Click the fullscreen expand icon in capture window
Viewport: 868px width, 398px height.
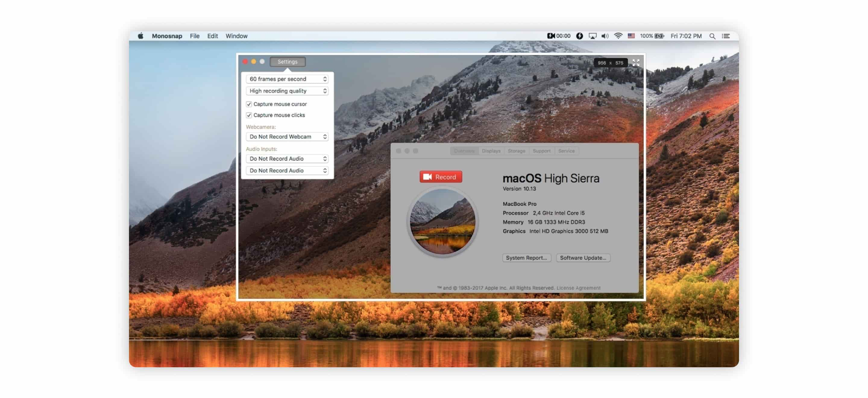coord(636,62)
